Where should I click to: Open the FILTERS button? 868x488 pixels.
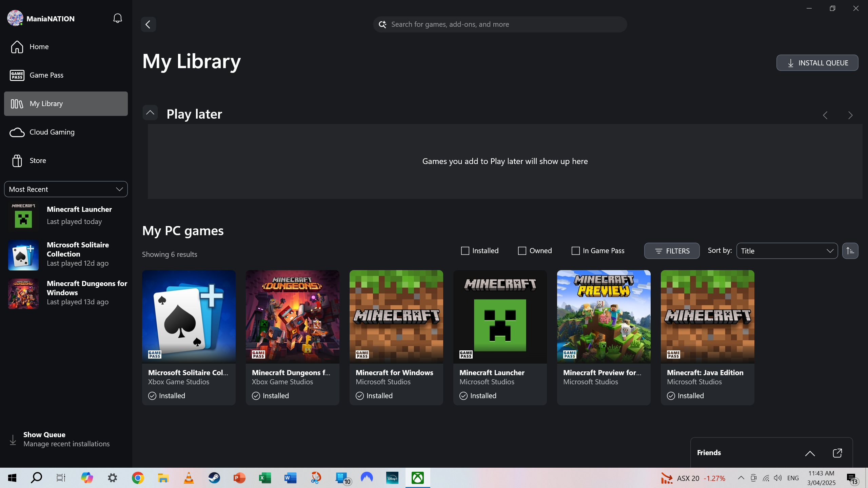coord(672,251)
